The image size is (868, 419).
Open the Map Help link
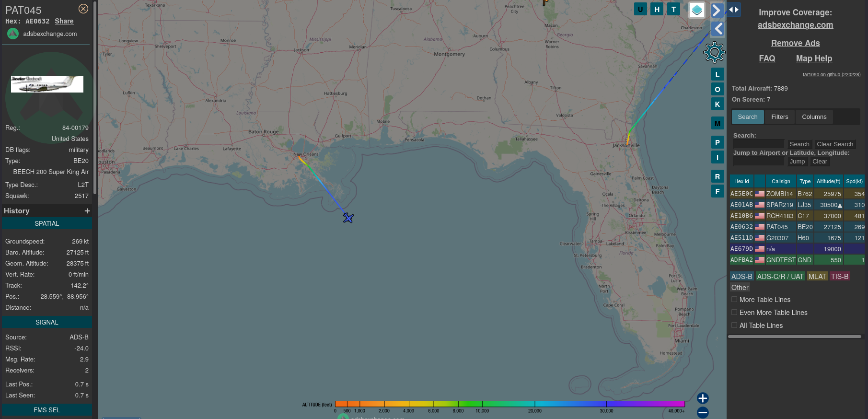[814, 58]
